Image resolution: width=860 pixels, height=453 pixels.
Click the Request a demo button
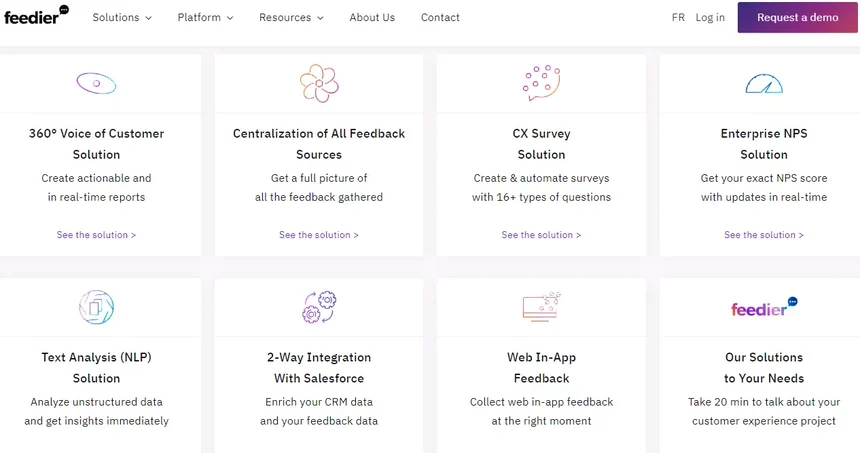pyautogui.click(x=797, y=18)
